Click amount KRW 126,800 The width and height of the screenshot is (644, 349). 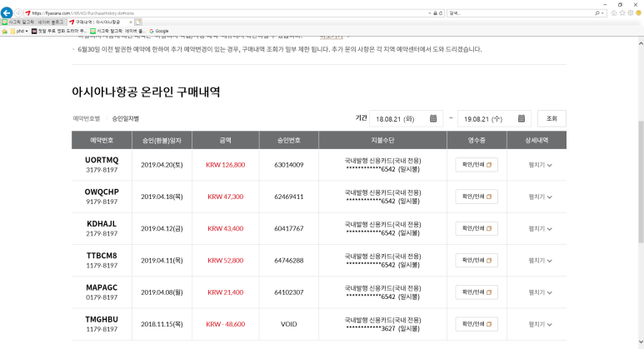226,165
